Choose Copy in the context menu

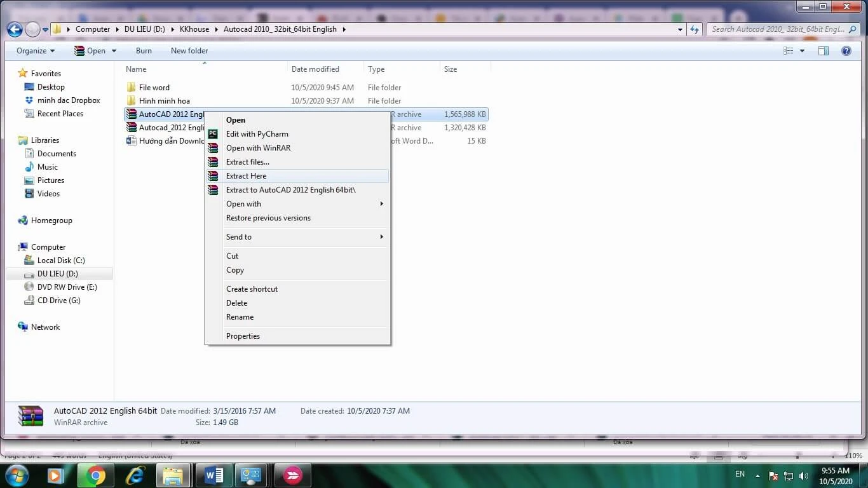(297, 270)
